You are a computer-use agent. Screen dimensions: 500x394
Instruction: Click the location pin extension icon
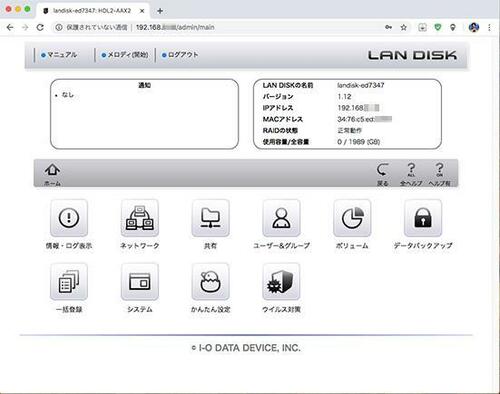tap(453, 27)
